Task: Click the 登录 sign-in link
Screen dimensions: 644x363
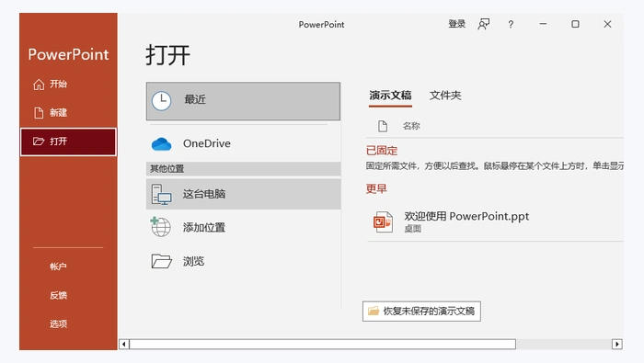Action: 456,24
